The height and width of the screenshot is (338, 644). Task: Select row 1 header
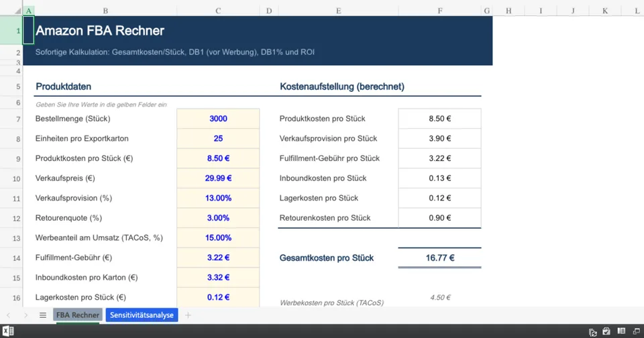coord(11,30)
